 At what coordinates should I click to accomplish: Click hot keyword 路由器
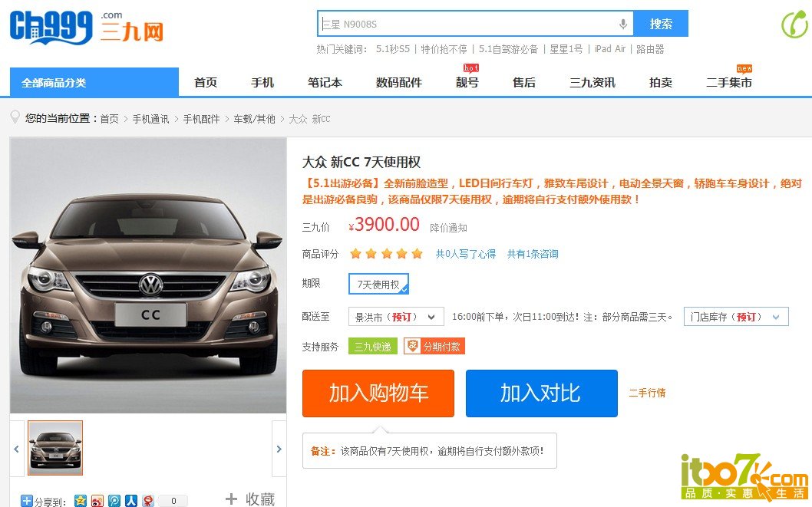650,49
